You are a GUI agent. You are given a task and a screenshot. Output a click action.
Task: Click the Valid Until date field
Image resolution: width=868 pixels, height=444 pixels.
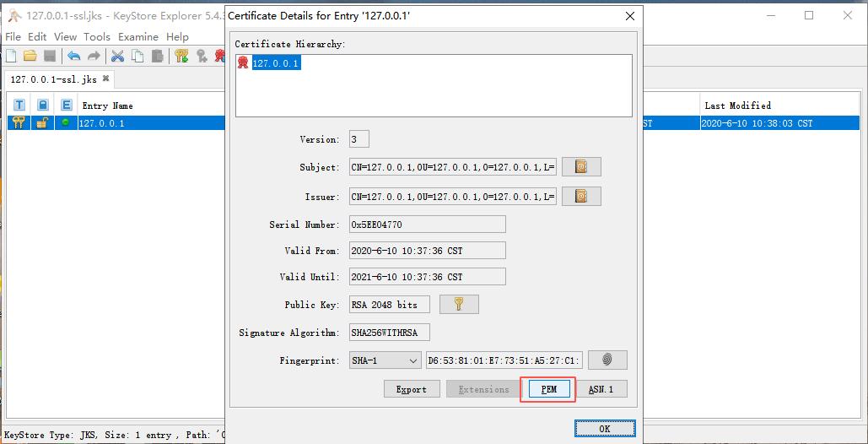pos(428,277)
